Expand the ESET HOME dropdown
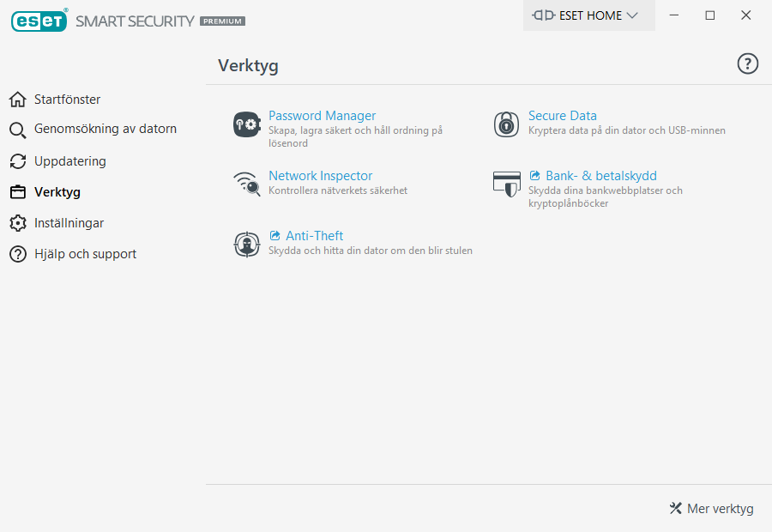Image resolution: width=772 pixels, height=532 pixels. 588,15
